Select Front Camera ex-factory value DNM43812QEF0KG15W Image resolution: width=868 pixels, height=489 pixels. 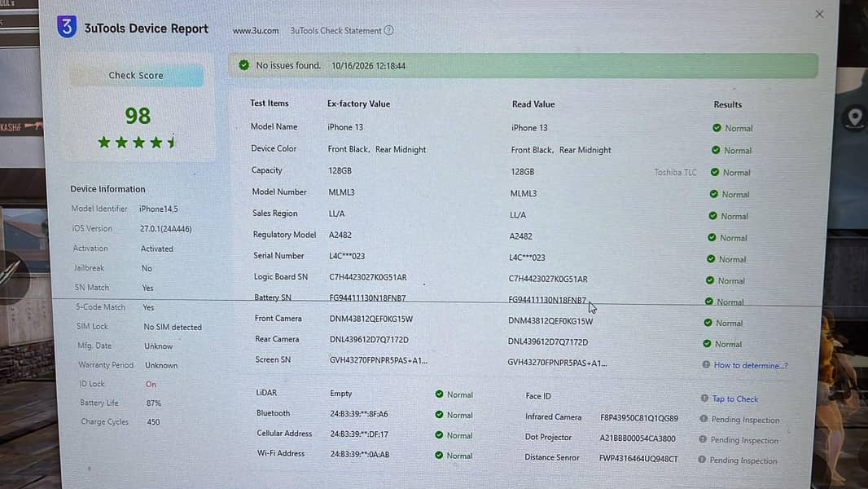tap(370, 319)
